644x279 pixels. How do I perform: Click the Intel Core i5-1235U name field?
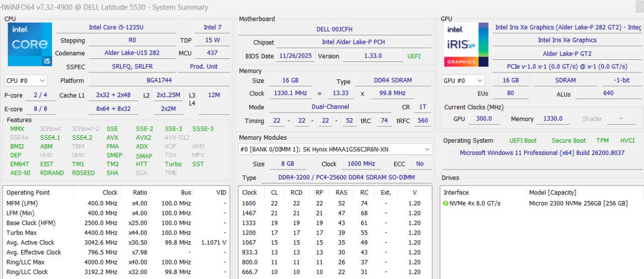click(116, 27)
